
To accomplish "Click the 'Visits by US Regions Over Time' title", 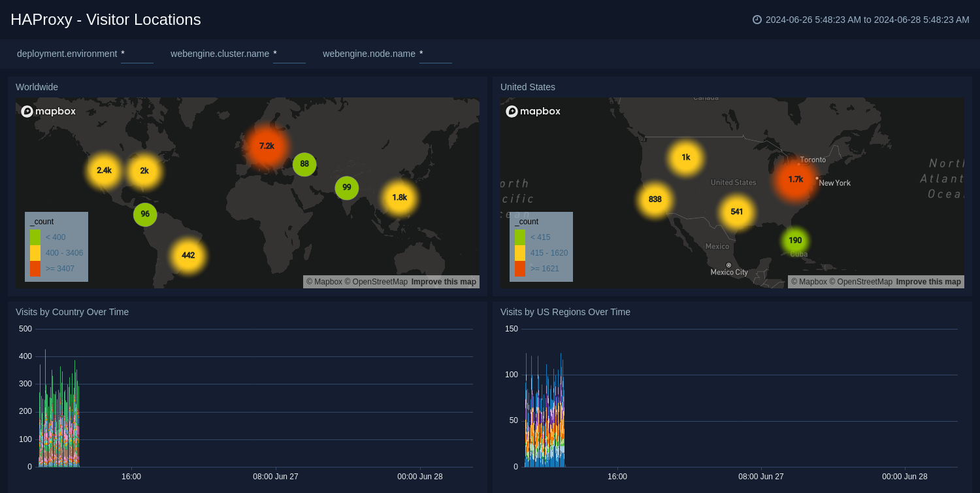I will [565, 312].
